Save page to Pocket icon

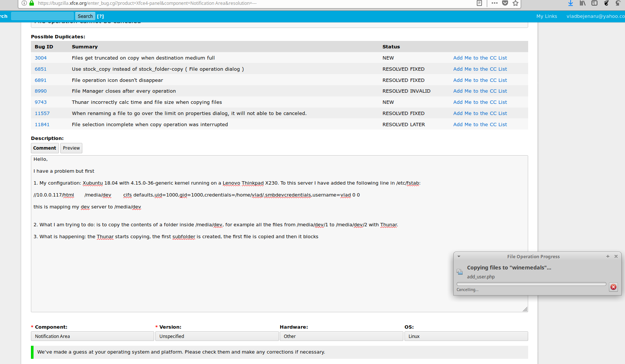click(x=505, y=3)
